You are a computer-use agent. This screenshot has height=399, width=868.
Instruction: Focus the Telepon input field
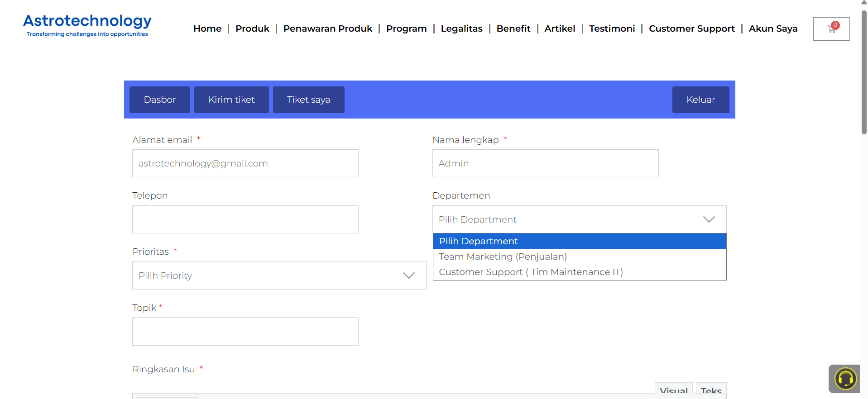tap(245, 219)
